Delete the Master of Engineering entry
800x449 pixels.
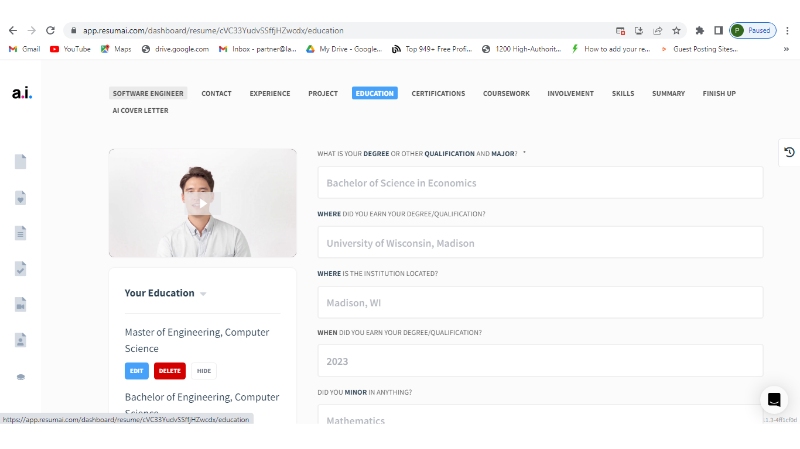click(x=170, y=371)
